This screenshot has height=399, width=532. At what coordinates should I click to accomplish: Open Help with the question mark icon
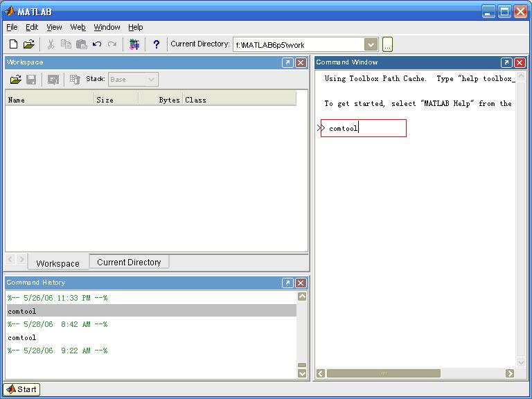tap(156, 44)
